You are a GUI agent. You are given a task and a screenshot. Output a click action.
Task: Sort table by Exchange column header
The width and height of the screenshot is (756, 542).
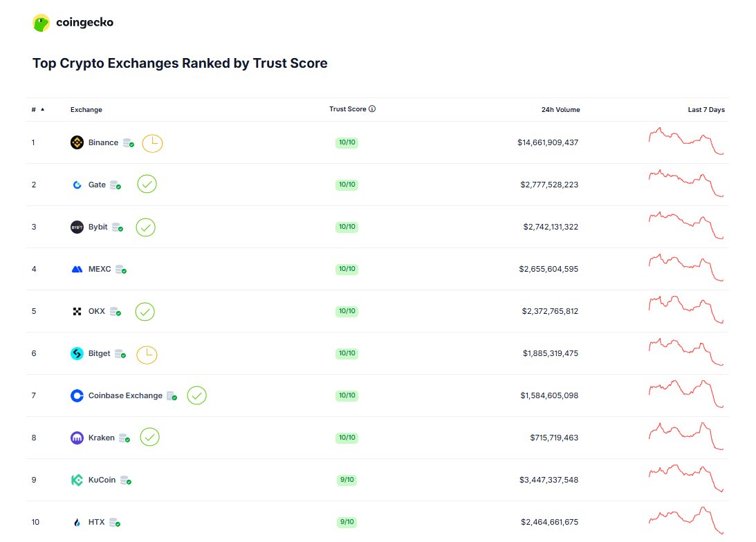(86, 110)
